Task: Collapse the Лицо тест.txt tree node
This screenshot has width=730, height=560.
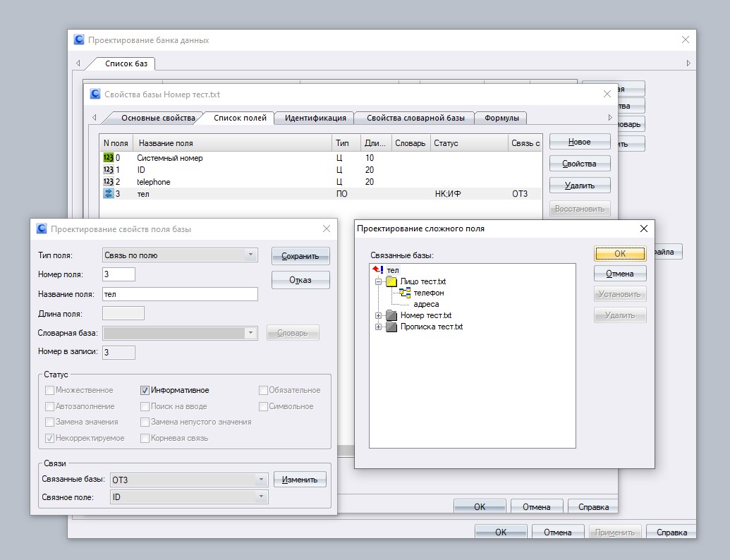Action: pos(379,281)
